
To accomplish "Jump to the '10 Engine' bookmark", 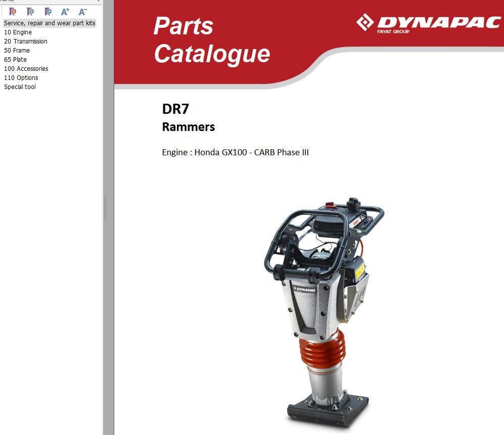I will 18,32.
